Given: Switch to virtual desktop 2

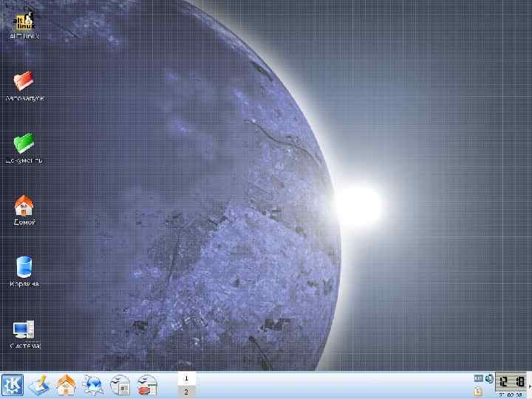Looking at the screenshot, I should coord(186,392).
